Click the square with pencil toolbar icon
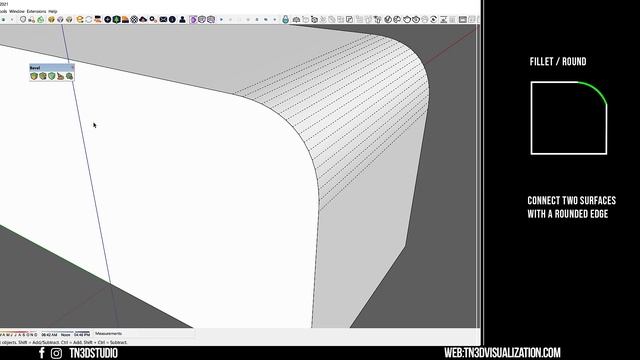 click(349, 19)
